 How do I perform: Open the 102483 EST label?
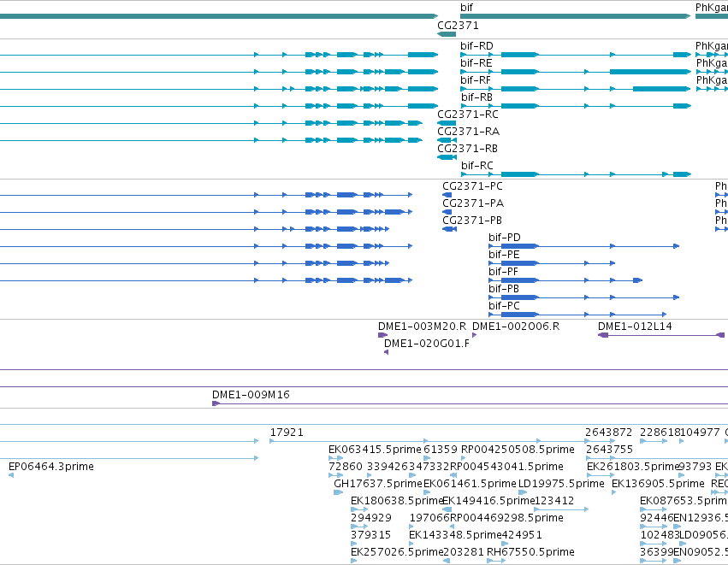pyautogui.click(x=660, y=535)
